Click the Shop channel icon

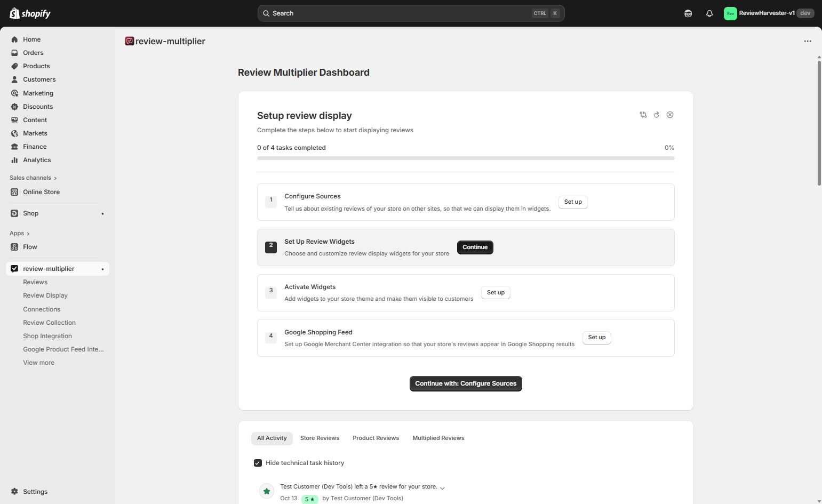[14, 213]
